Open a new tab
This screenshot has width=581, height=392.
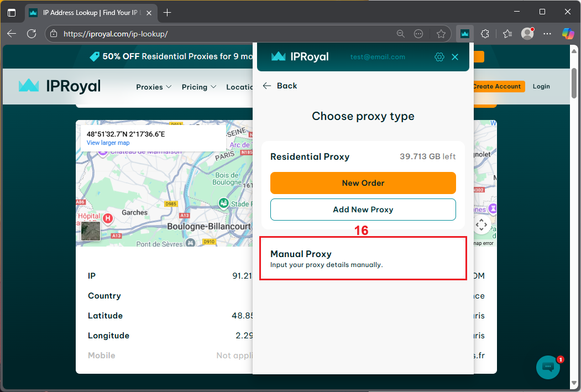[167, 13]
